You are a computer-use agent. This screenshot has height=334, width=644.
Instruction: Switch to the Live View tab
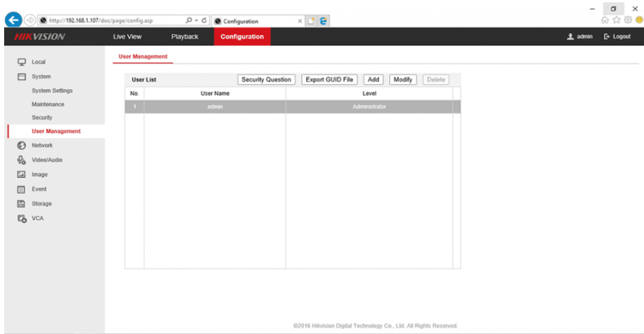tap(127, 37)
